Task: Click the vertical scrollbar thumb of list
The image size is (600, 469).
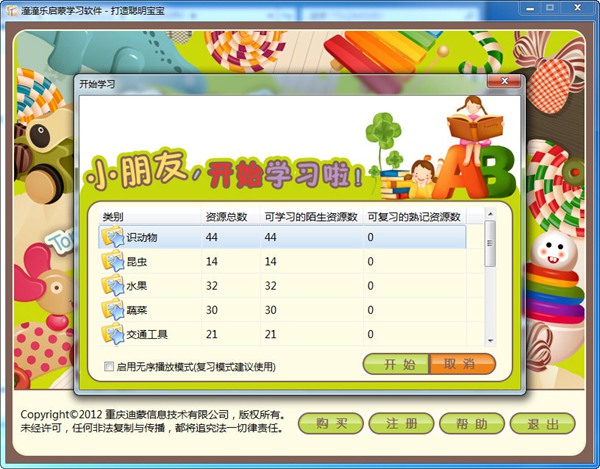Action: tap(490, 243)
